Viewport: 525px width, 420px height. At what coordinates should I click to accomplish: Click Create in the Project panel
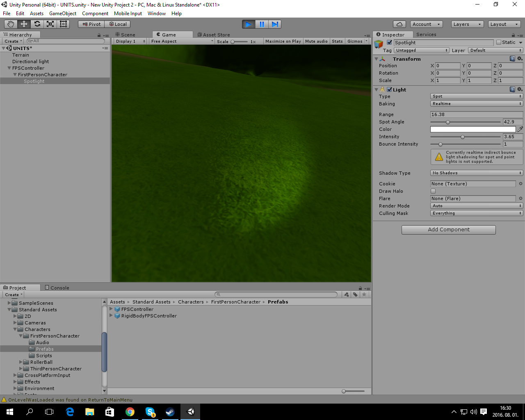(13, 294)
